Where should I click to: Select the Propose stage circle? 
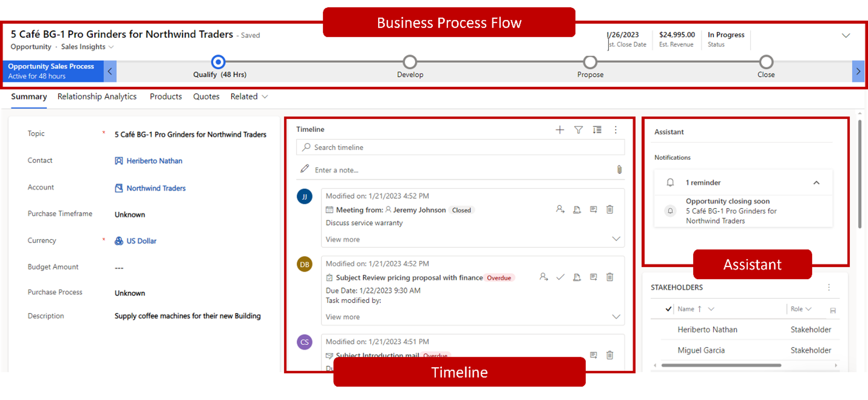pyautogui.click(x=590, y=62)
